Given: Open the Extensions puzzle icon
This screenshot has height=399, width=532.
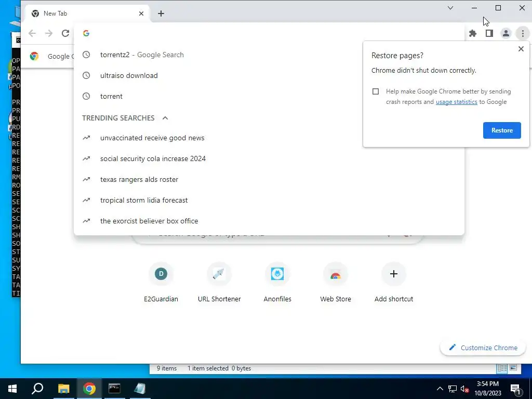Looking at the screenshot, I should 473,33.
